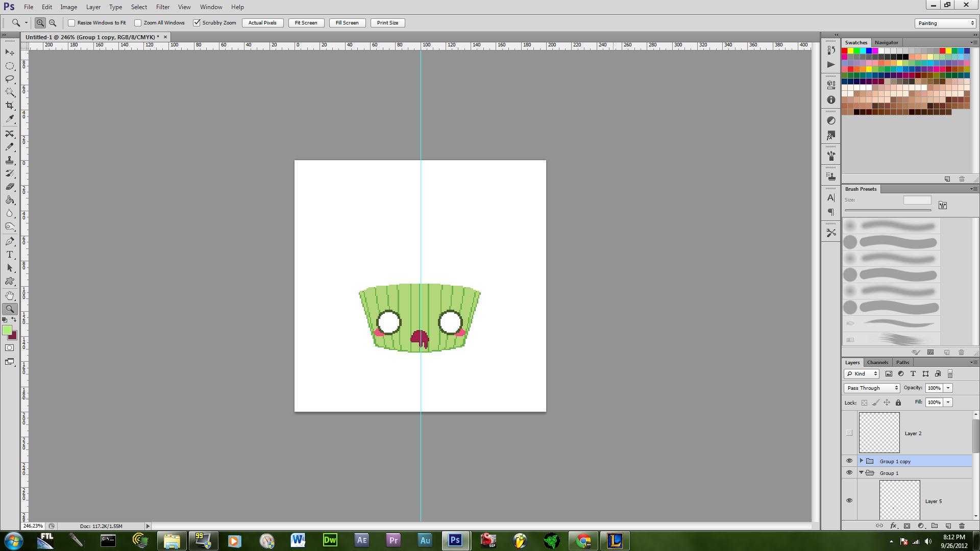Uncheck Scrubby Zoom checkbox
This screenshot has width=980, height=551.
click(x=197, y=23)
